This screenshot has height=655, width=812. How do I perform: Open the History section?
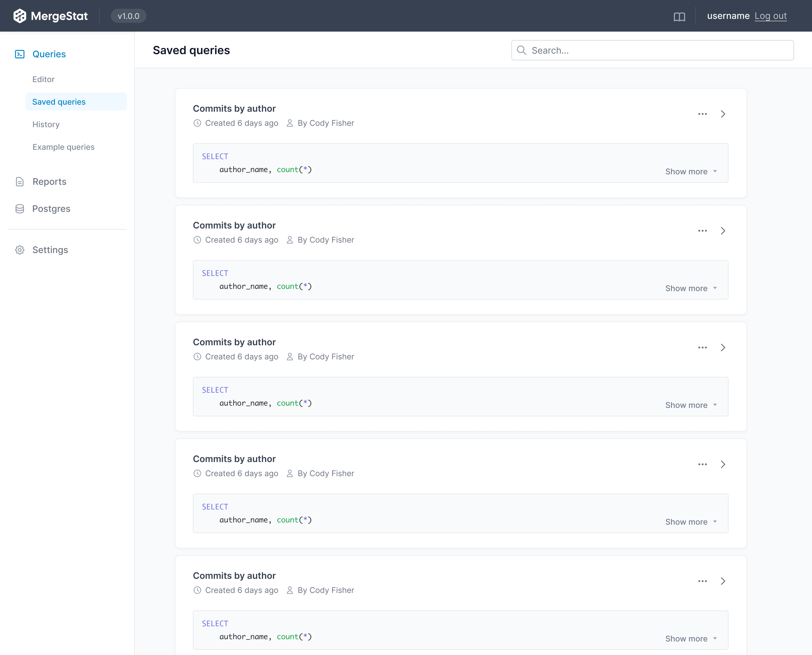[x=46, y=124]
